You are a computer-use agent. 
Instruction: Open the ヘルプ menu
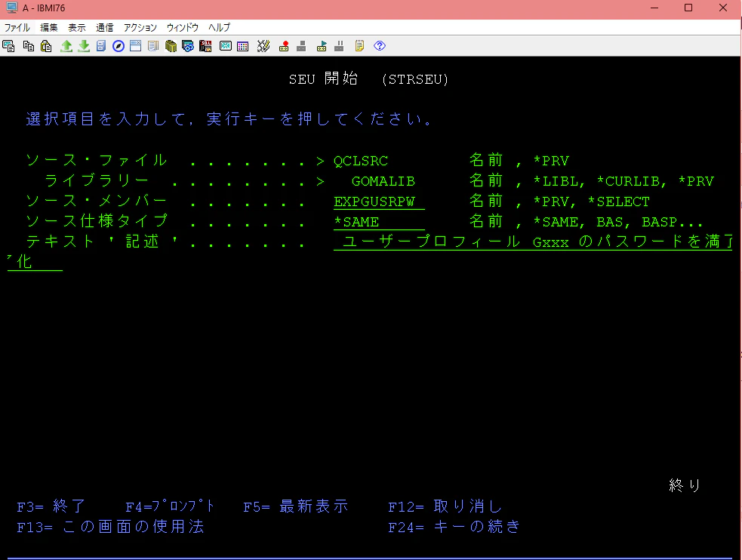pyautogui.click(x=220, y=27)
